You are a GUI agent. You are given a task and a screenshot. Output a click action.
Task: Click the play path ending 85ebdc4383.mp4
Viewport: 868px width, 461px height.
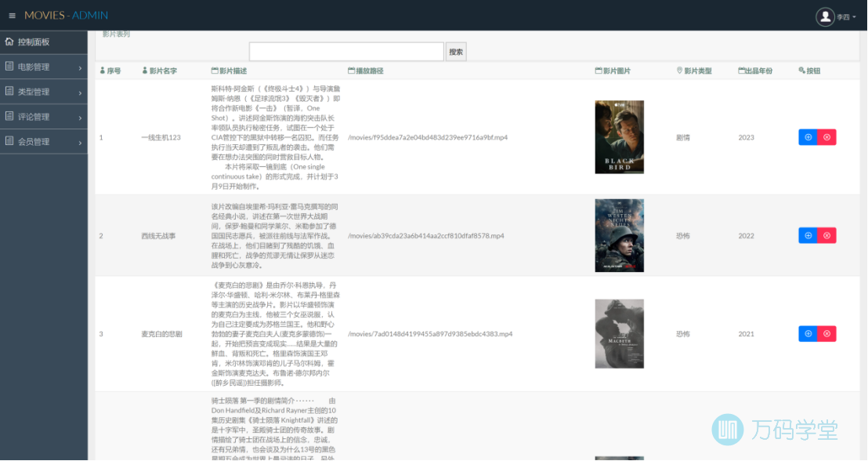tap(430, 334)
